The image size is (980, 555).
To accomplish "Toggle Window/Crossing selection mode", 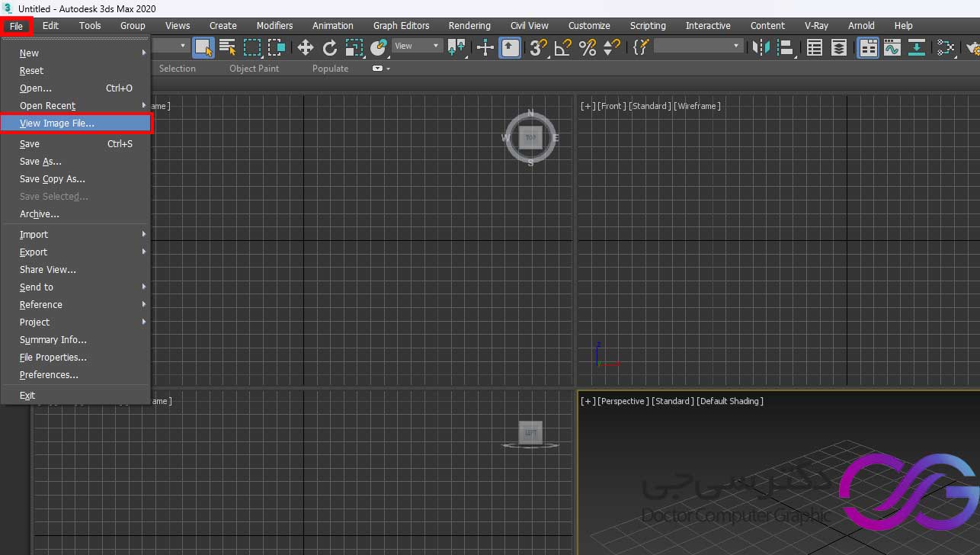I will (277, 47).
